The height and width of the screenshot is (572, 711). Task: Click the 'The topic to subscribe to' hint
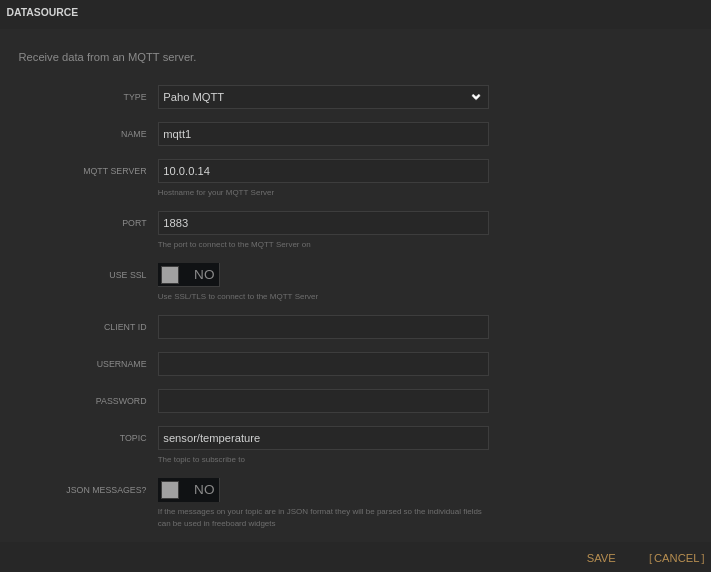[x=201, y=459]
